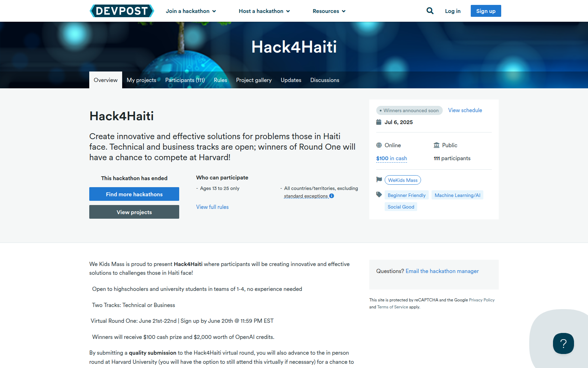This screenshot has height=368, width=588.
Task: Select the Machine Learning/AI tag
Action: (457, 195)
